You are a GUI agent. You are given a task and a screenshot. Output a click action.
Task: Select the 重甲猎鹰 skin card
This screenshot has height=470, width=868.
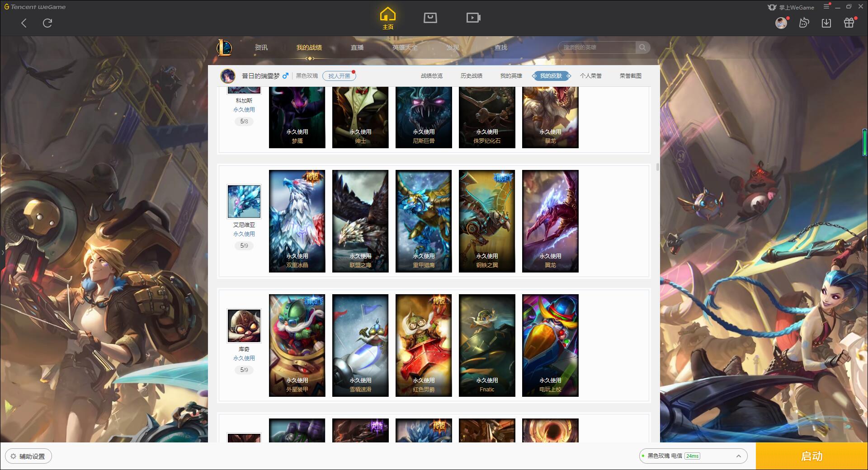[424, 221]
